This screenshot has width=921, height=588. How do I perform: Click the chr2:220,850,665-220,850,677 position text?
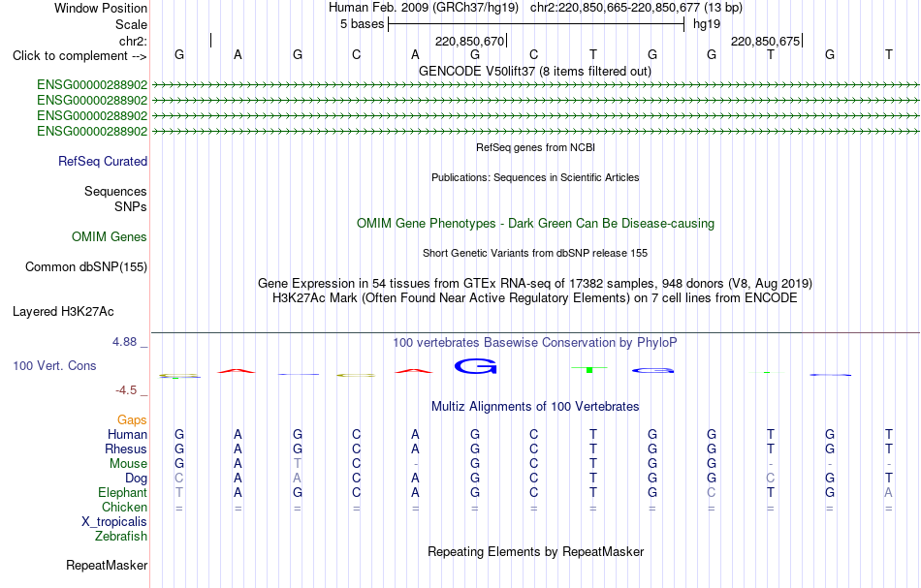[636, 8]
